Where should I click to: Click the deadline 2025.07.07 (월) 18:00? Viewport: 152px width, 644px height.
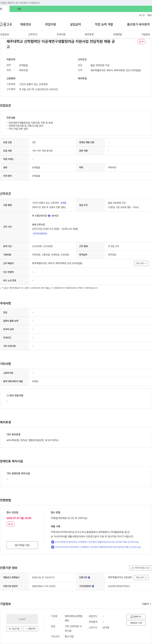19,518
